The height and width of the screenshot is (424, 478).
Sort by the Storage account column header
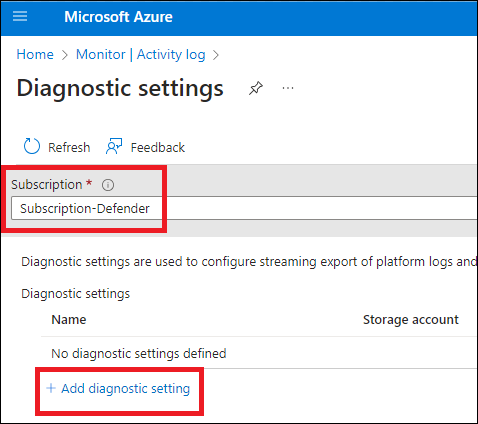[411, 320]
